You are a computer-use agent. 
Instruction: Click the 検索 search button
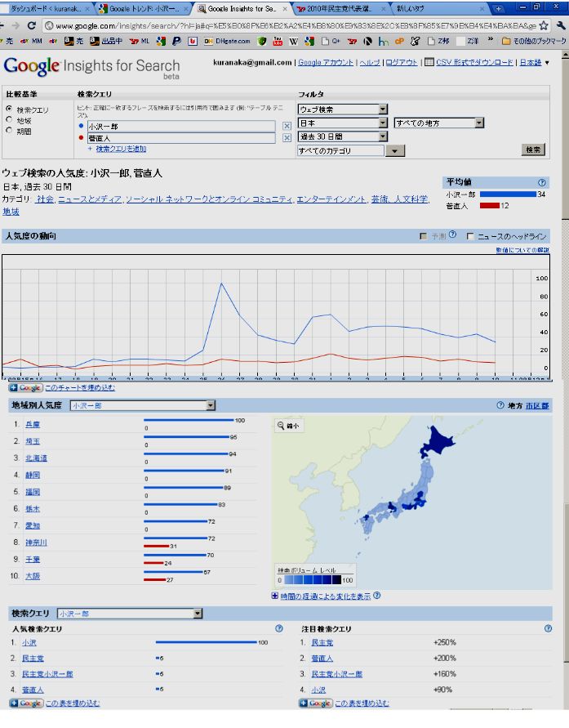click(533, 150)
